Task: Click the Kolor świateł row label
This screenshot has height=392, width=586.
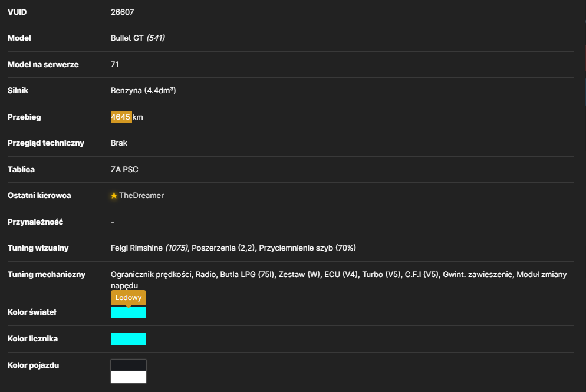Action: tap(32, 312)
